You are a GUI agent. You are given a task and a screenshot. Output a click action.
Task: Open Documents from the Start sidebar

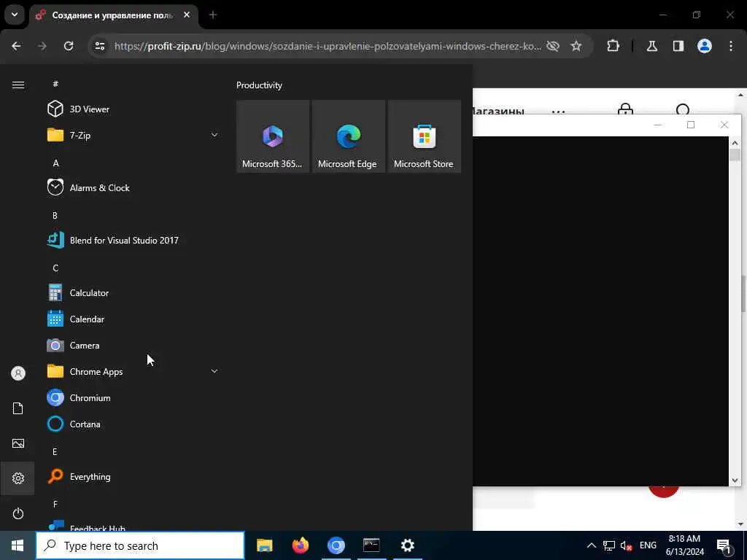[18, 408]
